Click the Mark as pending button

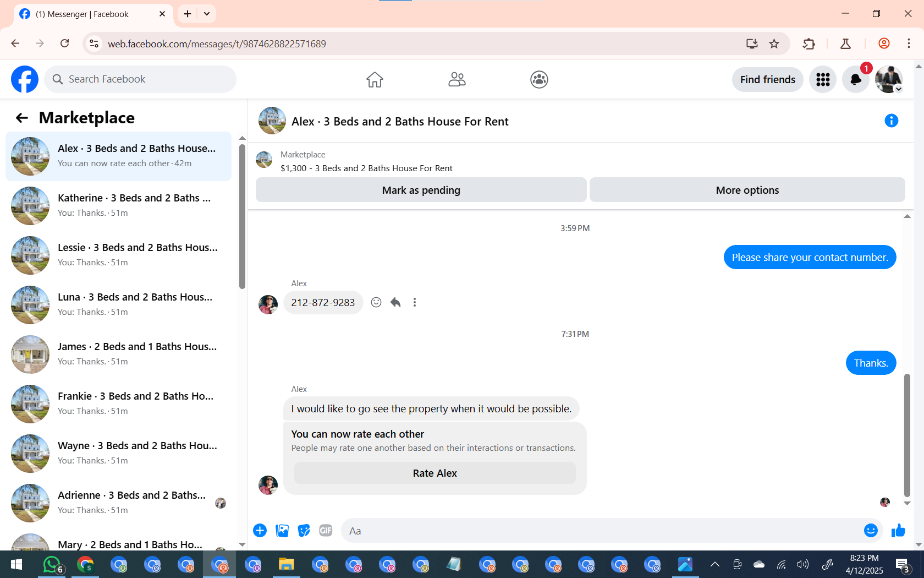421,190
